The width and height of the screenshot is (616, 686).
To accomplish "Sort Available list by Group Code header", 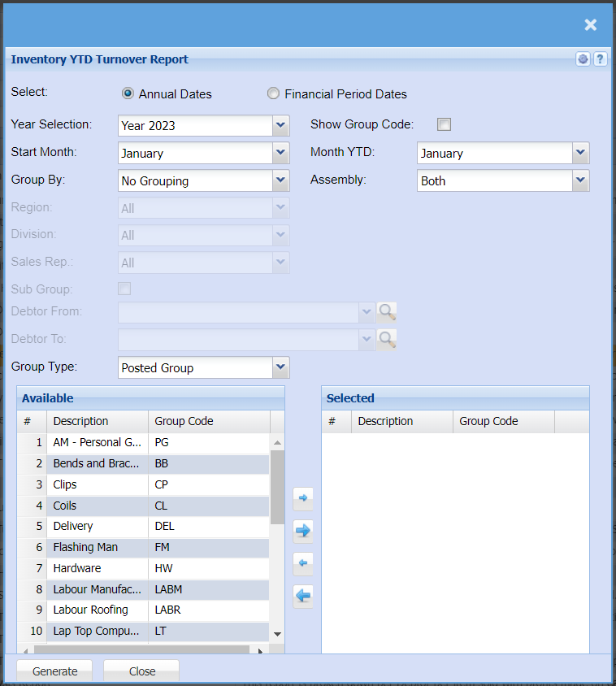I will point(209,421).
